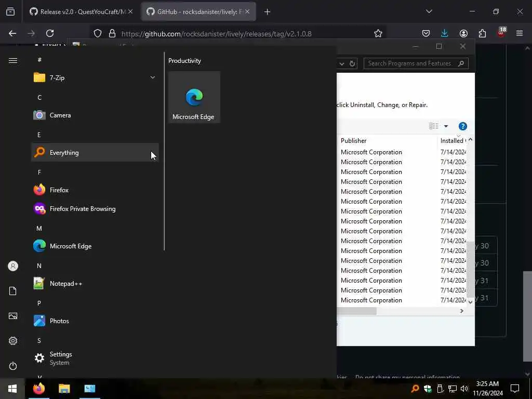
Task: Click the GitHub page vertical scrollbar
Action: 527,316
